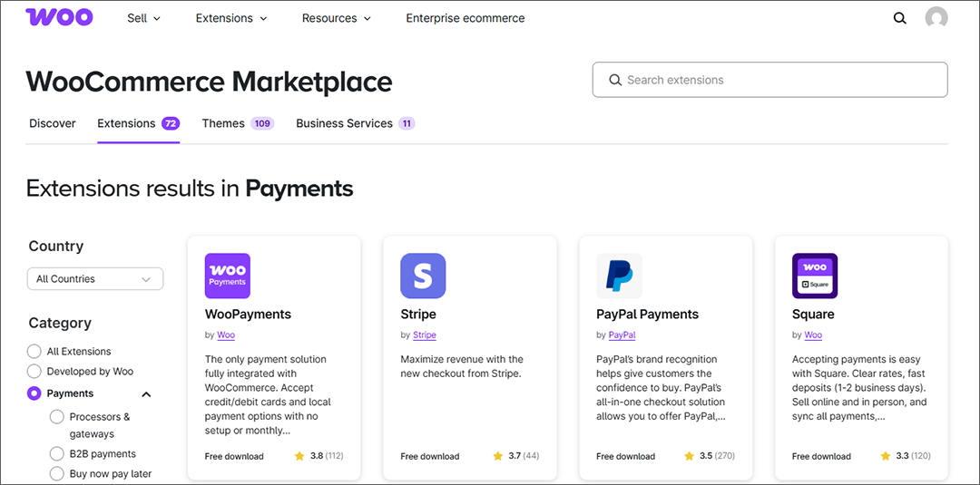Click the Stripe S logo icon

pyautogui.click(x=423, y=276)
